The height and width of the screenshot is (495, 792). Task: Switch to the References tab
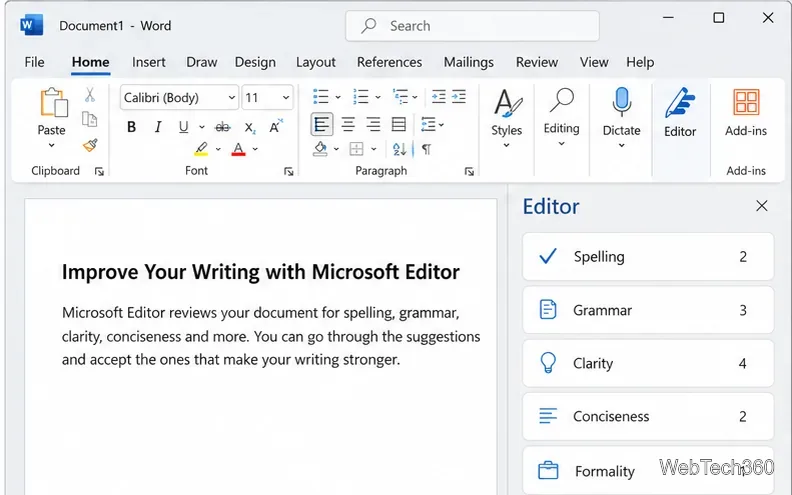point(389,62)
